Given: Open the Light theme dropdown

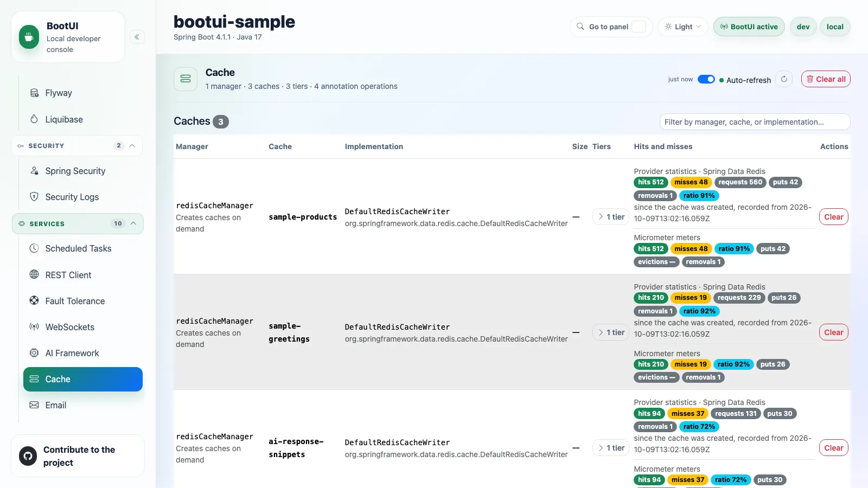Looking at the screenshot, I should pyautogui.click(x=683, y=27).
